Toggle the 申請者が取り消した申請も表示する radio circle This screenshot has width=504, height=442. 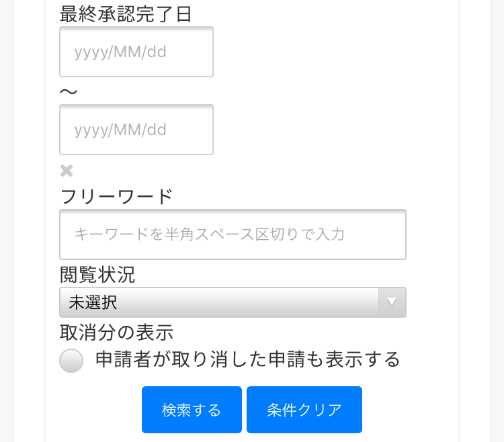(71, 361)
